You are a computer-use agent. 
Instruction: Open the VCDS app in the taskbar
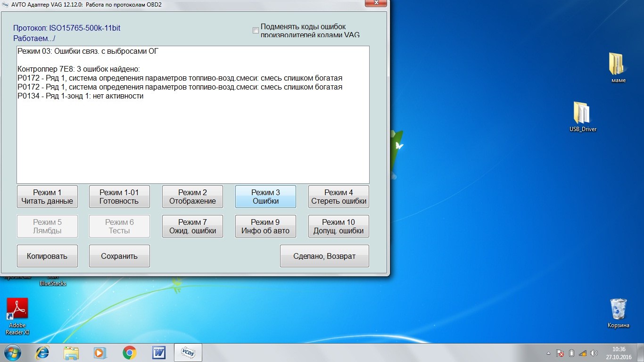pos(188,353)
